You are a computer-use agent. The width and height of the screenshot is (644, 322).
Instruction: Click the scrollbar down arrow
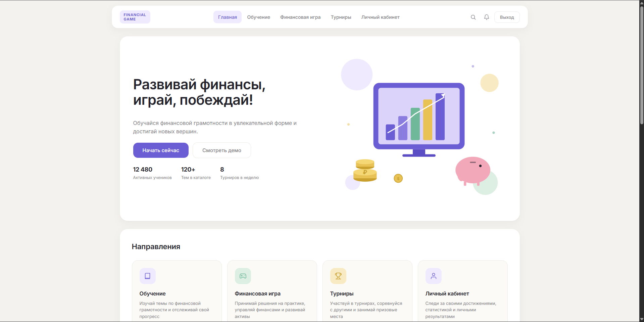[642, 319]
